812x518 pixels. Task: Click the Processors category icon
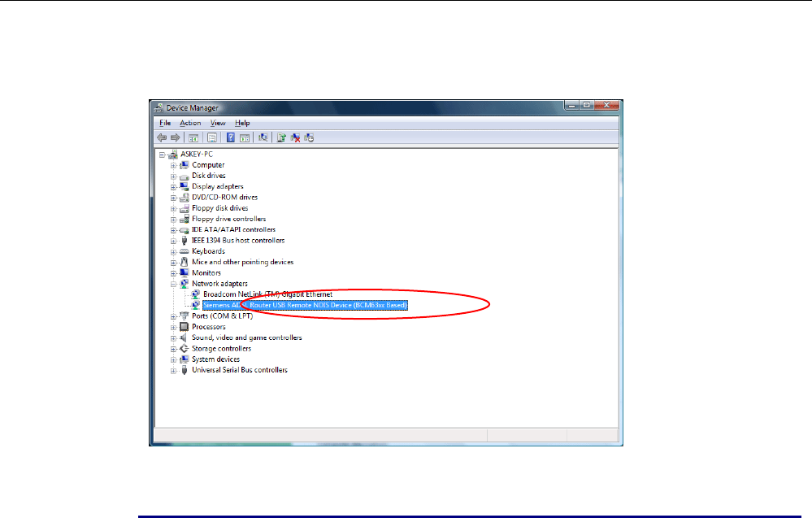(x=184, y=327)
